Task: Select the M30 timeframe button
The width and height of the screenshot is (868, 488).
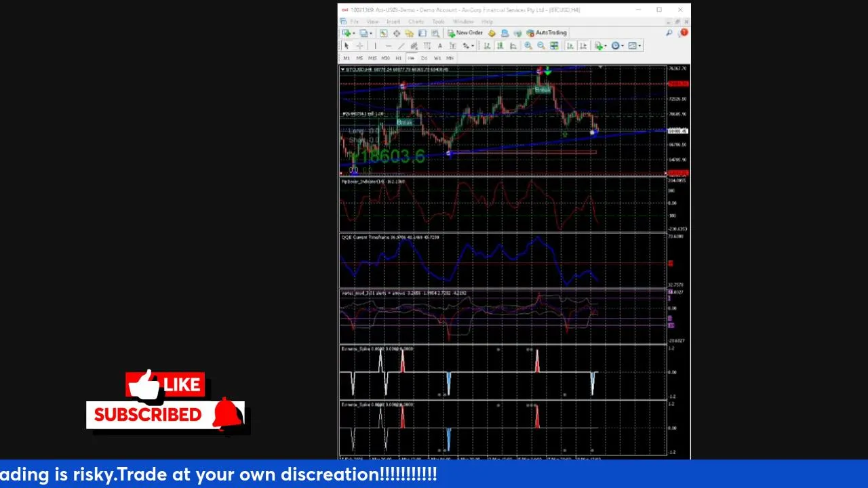Action: point(385,58)
